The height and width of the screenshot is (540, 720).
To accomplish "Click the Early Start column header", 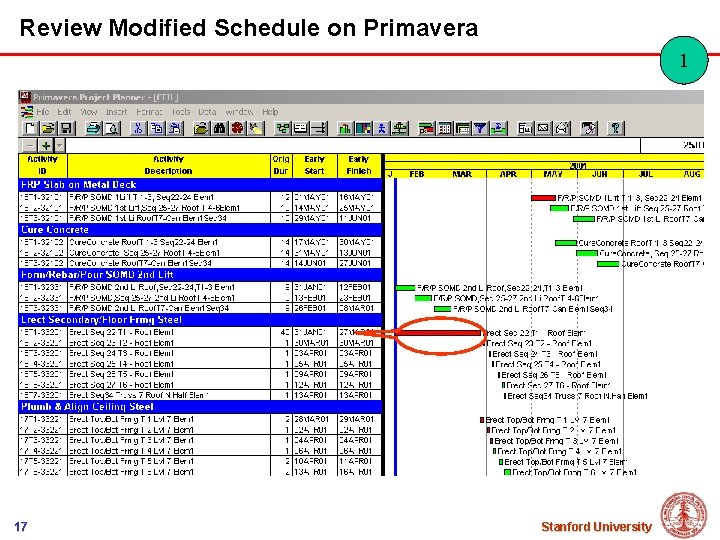I will [x=315, y=165].
